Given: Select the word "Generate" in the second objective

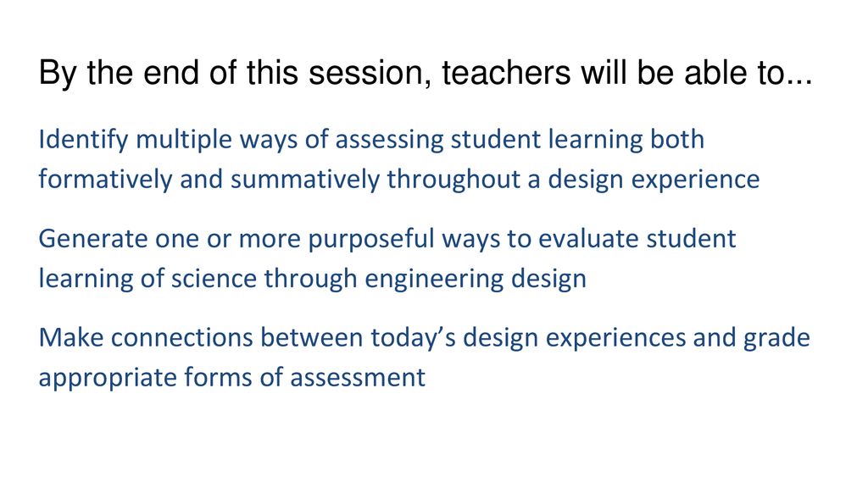Looking at the screenshot, I should (93, 240).
